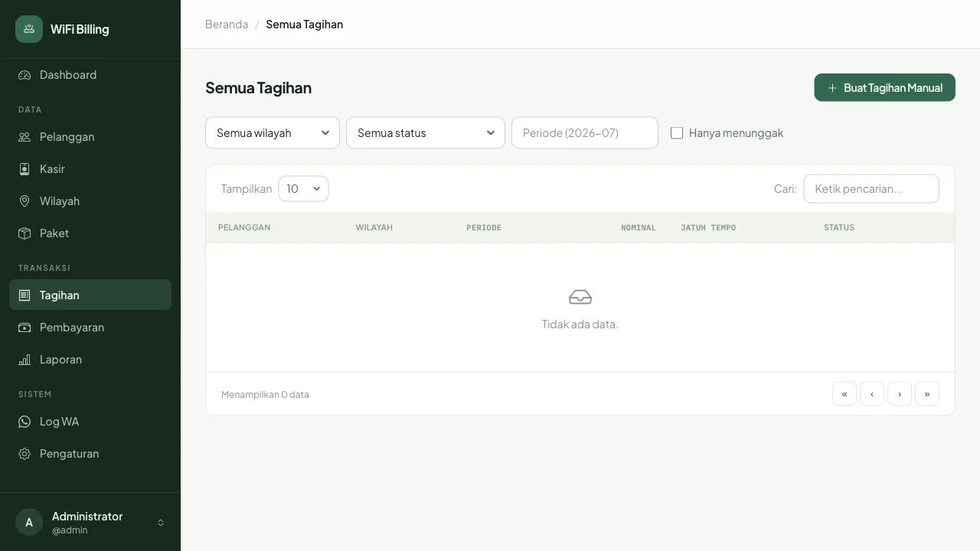Viewport: 980px width, 551px height.
Task: Click the Log WA WhatsApp icon
Action: click(24, 422)
